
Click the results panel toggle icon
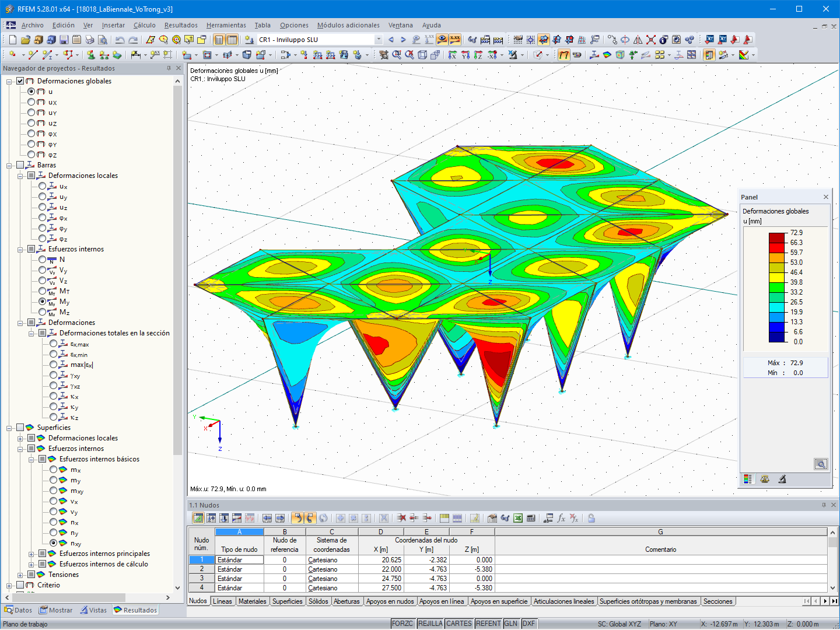tap(709, 55)
